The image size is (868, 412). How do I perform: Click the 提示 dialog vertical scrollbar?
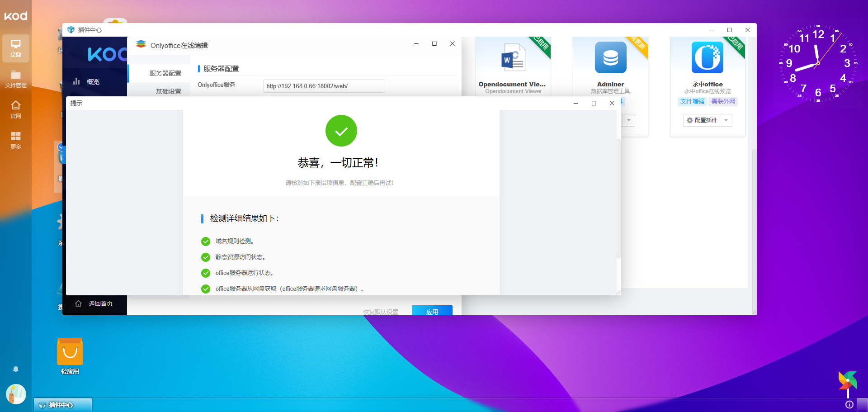coord(618,199)
